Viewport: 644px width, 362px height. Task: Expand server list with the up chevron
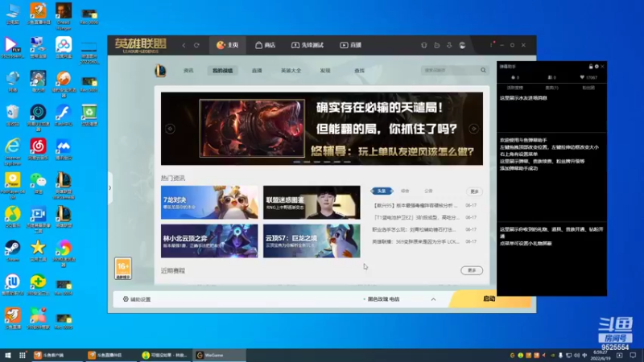click(433, 299)
